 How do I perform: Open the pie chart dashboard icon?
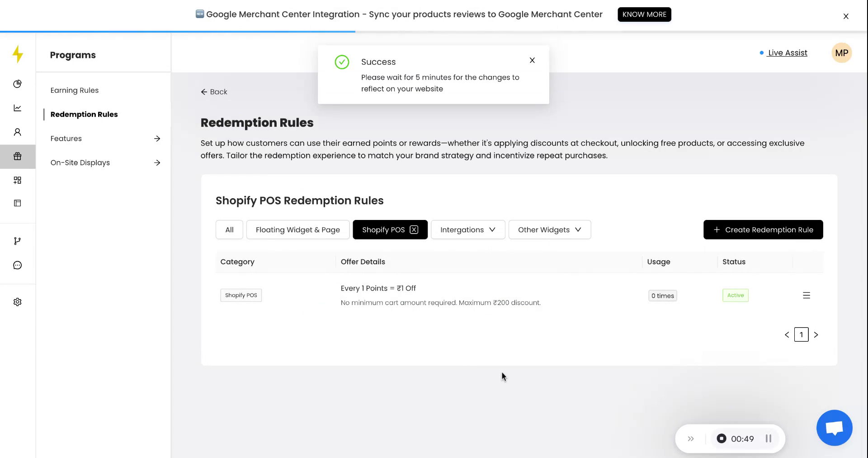point(17,84)
